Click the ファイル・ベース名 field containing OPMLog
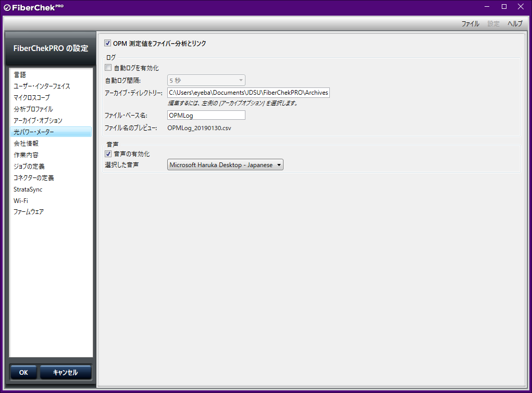Viewport: 532px width, 393px height. [206, 115]
